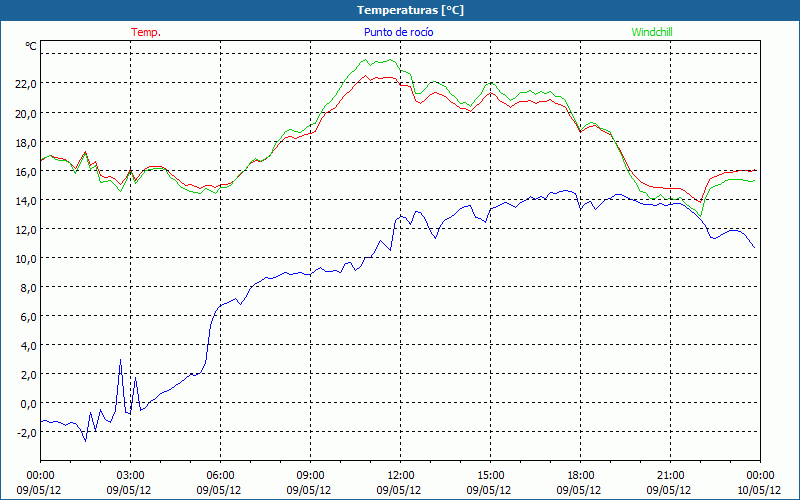This screenshot has width=800, height=500.
Task: Click the '8,0' y-axis value
Action: coord(28,288)
